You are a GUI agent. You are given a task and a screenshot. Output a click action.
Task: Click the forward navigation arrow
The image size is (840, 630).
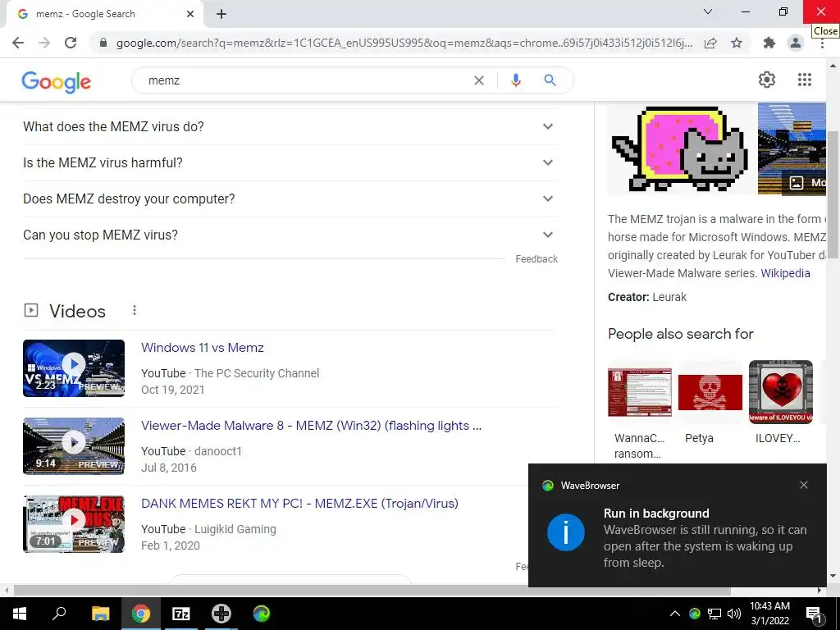tap(44, 43)
